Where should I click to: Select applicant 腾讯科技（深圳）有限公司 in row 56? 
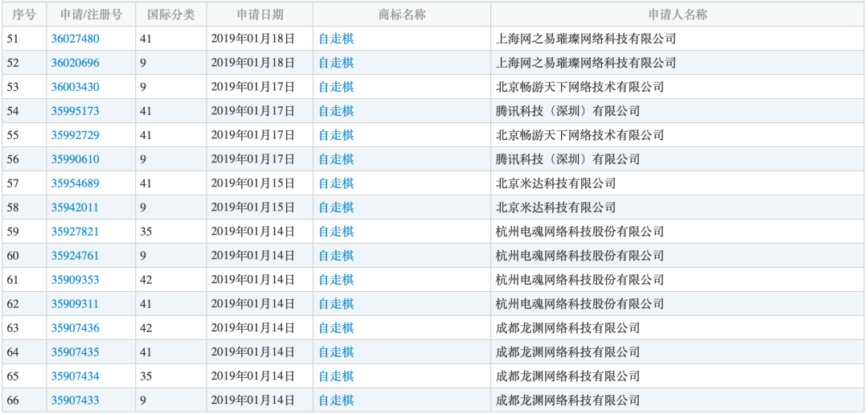(x=568, y=159)
